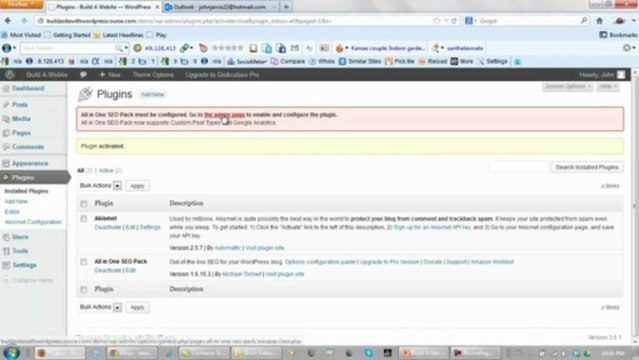Edit the All in One SEO Pack plugin
This screenshot has width=639, height=360.
130,271
